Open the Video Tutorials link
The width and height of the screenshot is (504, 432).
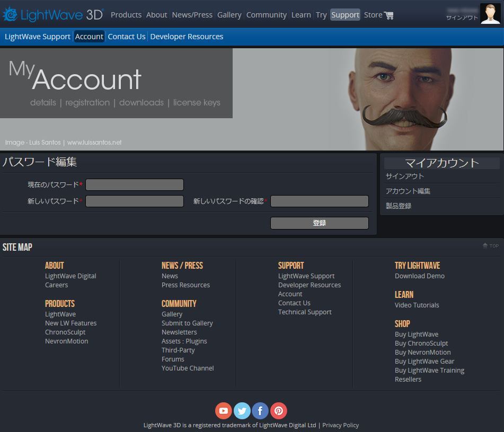click(417, 305)
